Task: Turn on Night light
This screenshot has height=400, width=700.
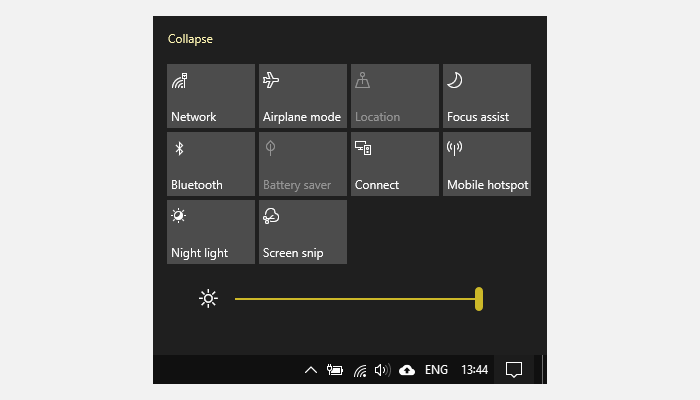Action: coord(211,232)
